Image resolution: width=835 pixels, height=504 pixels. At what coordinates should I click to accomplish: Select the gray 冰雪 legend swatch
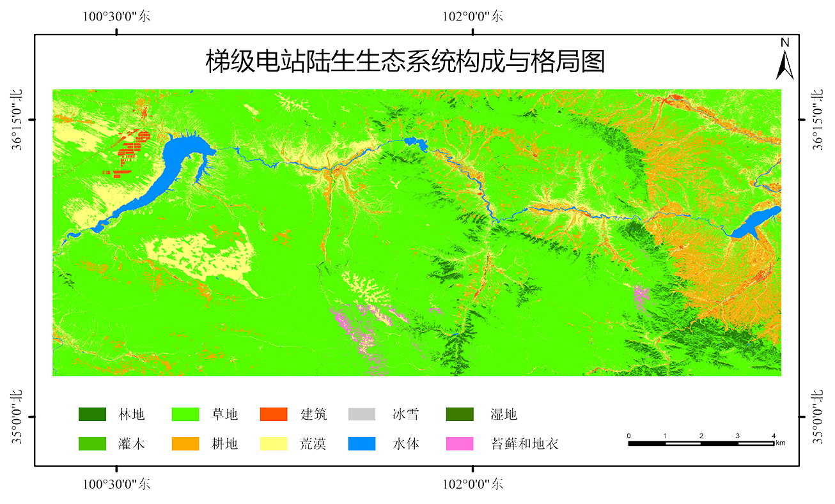click(361, 415)
